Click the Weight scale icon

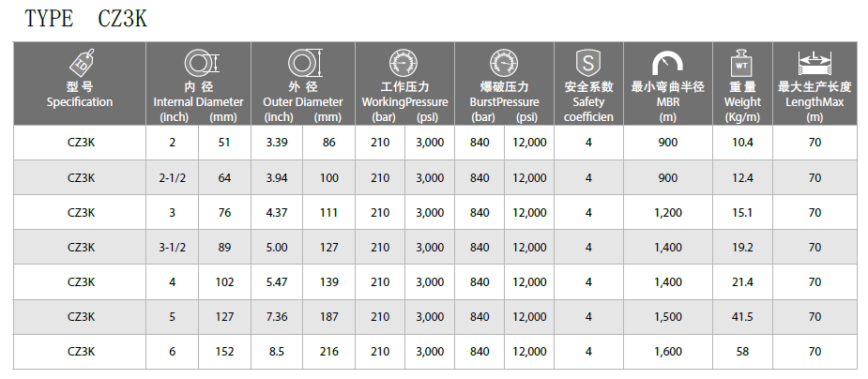tap(741, 65)
